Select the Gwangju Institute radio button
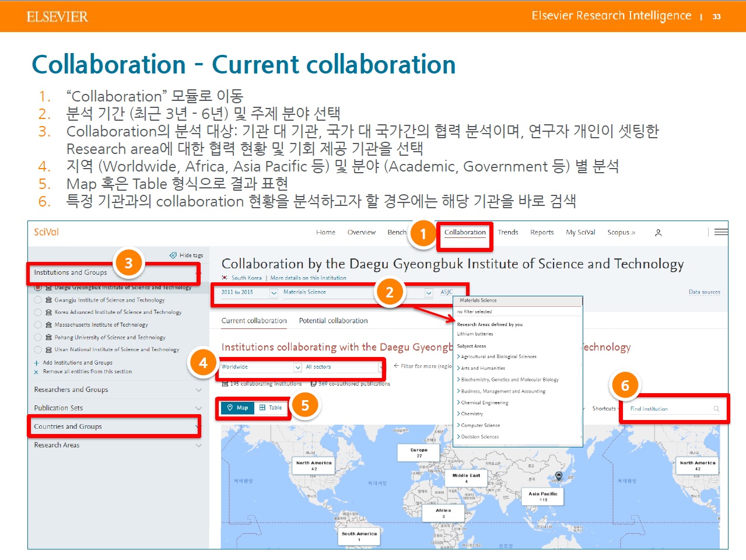746x560 pixels. pyautogui.click(x=38, y=300)
